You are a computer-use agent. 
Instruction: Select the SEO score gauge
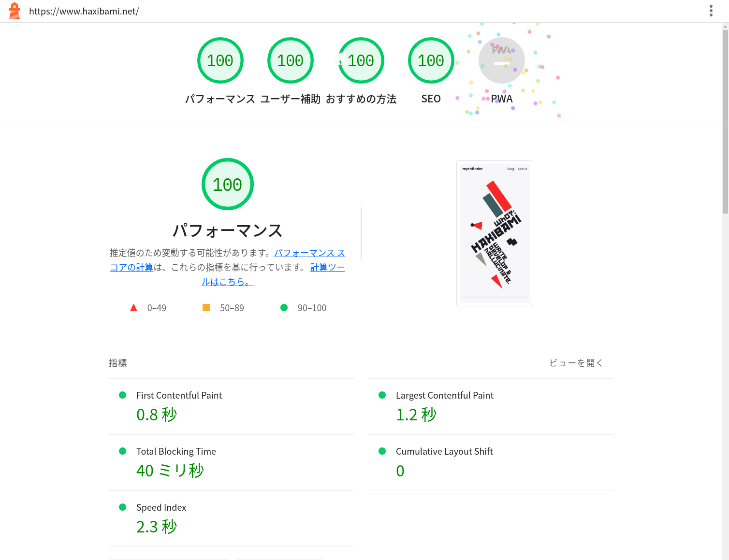click(431, 60)
